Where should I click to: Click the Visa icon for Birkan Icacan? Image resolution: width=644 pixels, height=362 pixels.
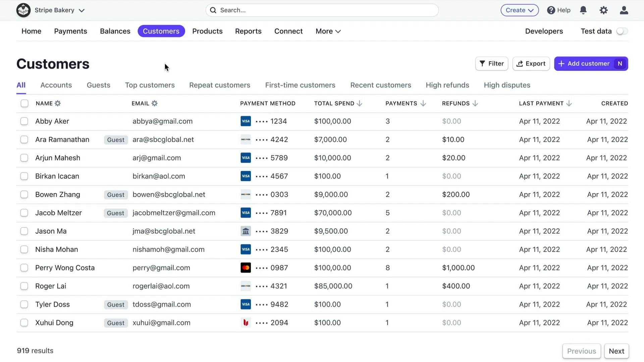click(x=246, y=176)
